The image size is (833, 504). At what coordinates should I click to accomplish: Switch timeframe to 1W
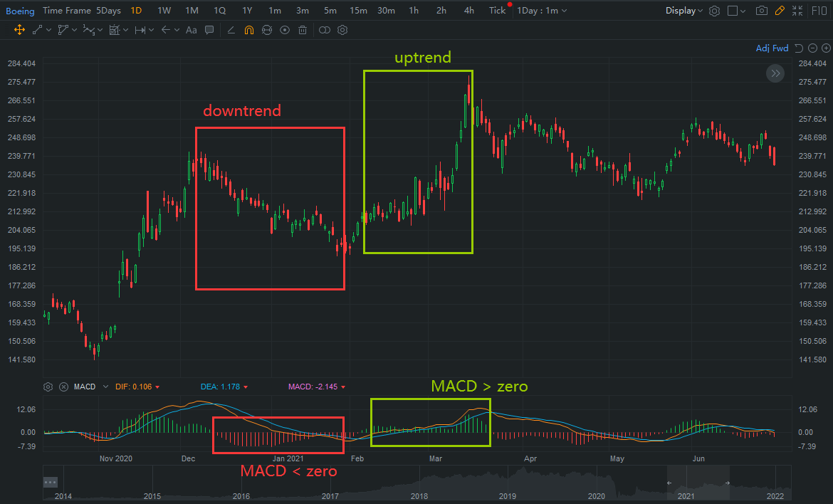tap(164, 11)
